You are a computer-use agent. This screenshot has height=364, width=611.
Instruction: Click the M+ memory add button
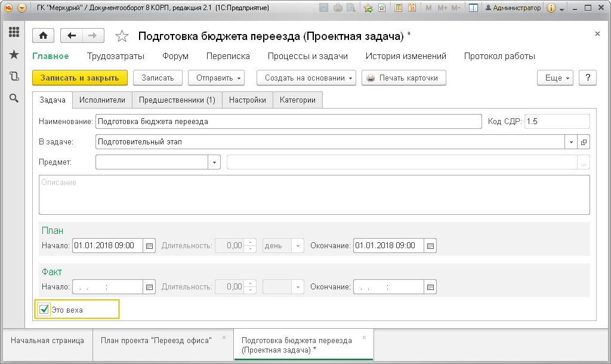pos(442,8)
